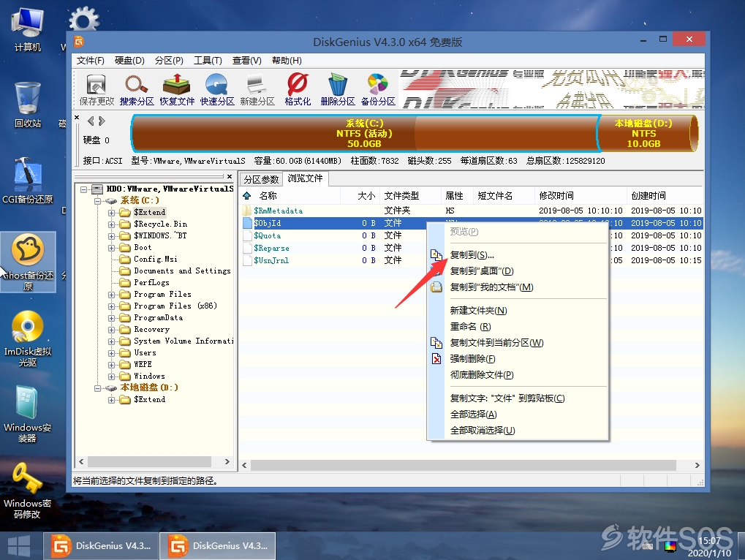Choose 全部取消选择(U) in context menu
This screenshot has width=745, height=560.
[x=518, y=431]
